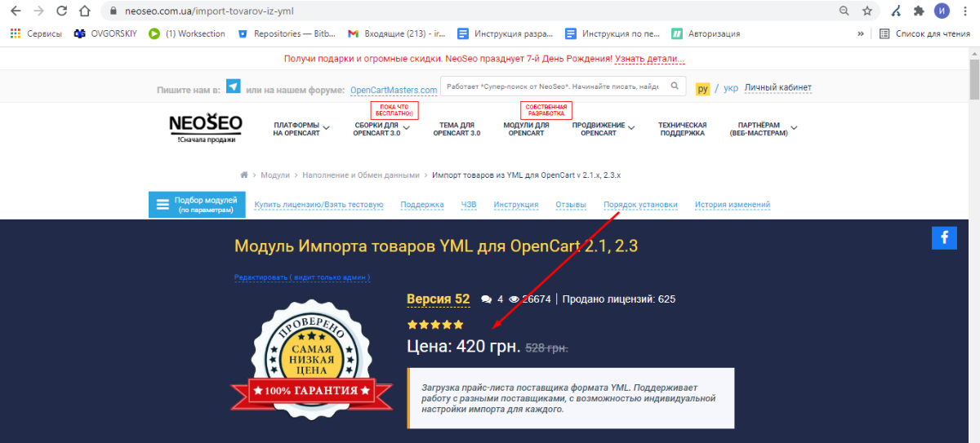
Task: Click the Цена: 420 грн. price text
Action: tap(463, 347)
